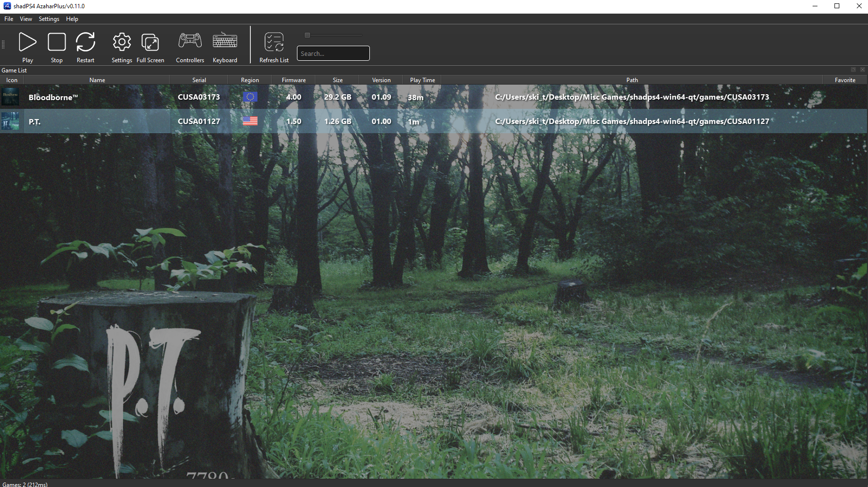
Task: Sort games by Play Time column header
Action: coord(422,80)
